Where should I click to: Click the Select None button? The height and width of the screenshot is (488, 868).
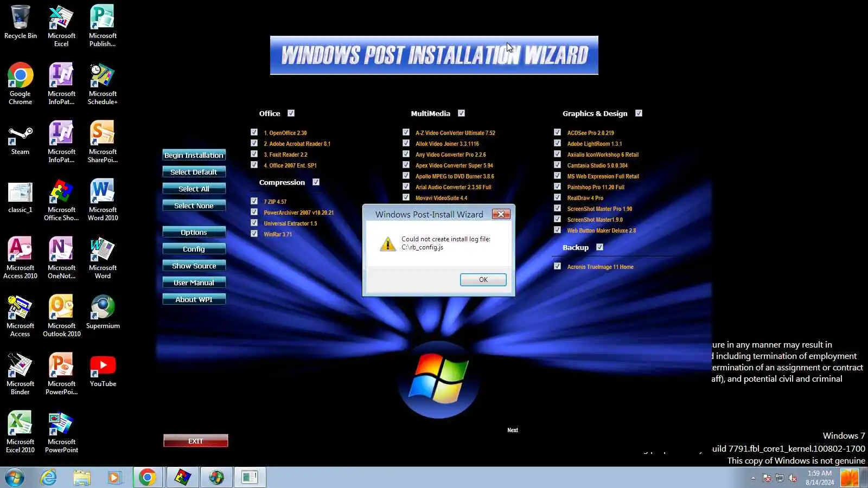click(194, 206)
